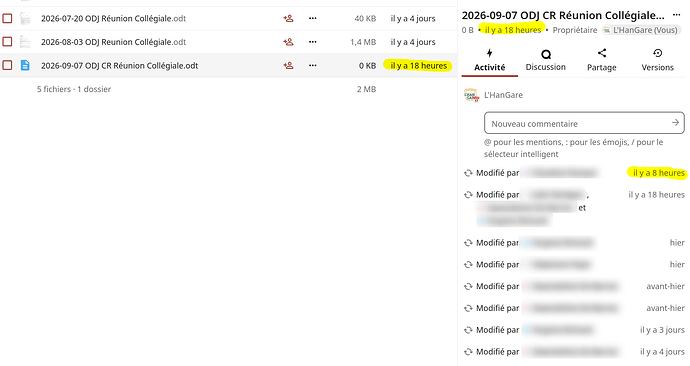Share the 2026-08-03 ODJ file via share icon
This screenshot has width=690, height=366.
pyautogui.click(x=288, y=42)
